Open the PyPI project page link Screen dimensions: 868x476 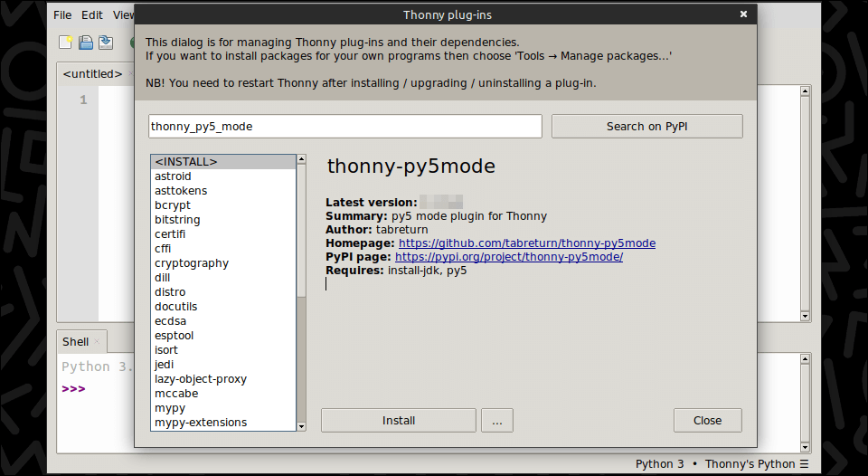click(509, 257)
